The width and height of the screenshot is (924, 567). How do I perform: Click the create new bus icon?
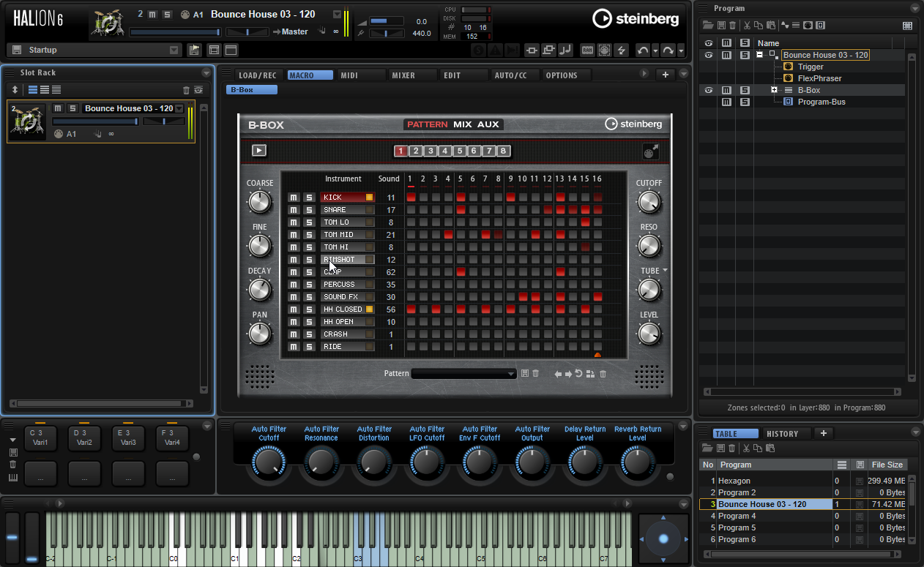[820, 25]
